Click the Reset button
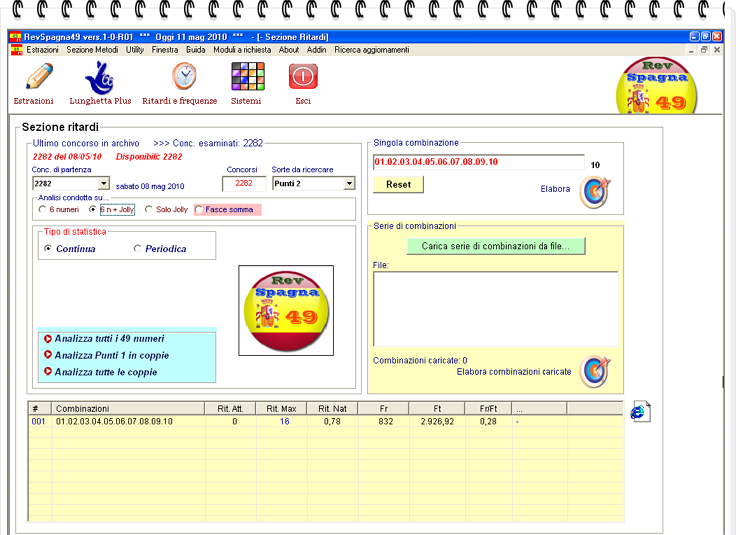736x535 pixels. pos(399,184)
